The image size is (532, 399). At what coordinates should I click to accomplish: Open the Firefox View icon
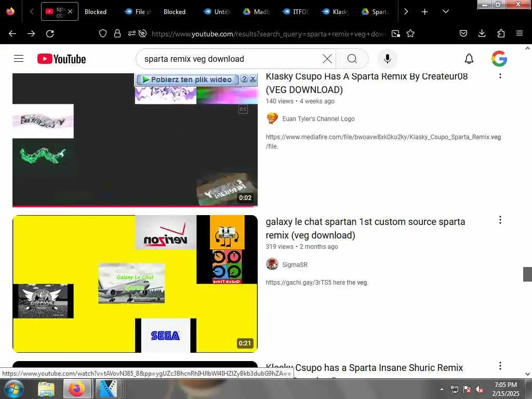click(10, 11)
